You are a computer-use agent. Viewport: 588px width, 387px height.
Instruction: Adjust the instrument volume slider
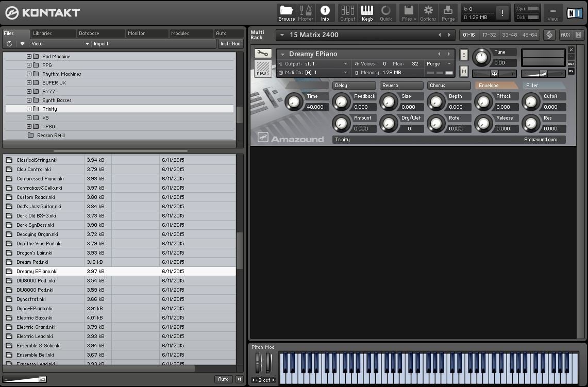543,74
